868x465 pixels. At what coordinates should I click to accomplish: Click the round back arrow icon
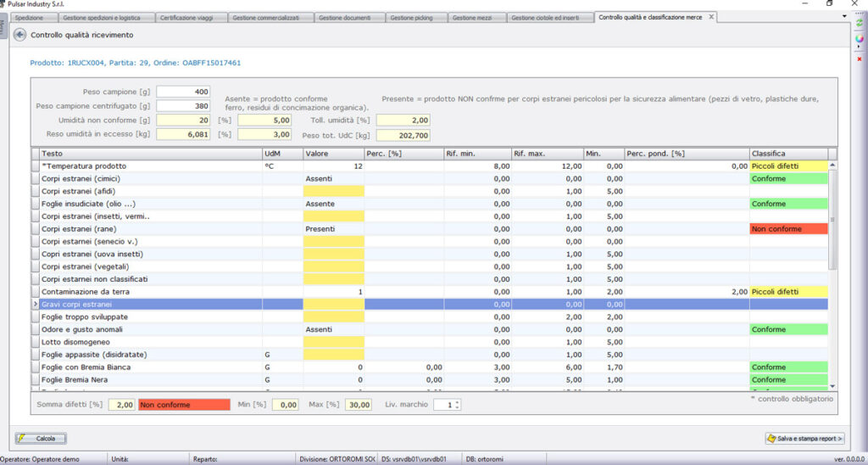point(20,35)
